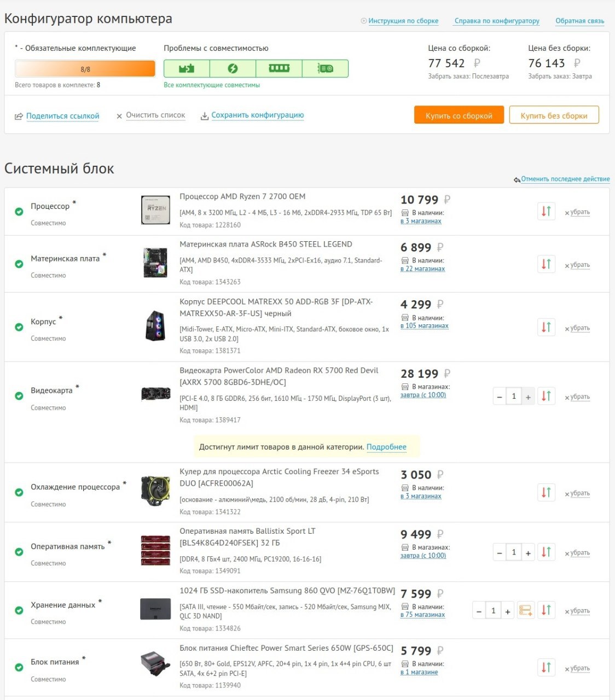
Task: Click swap icon for Arctic Freezer cooler
Action: click(546, 492)
